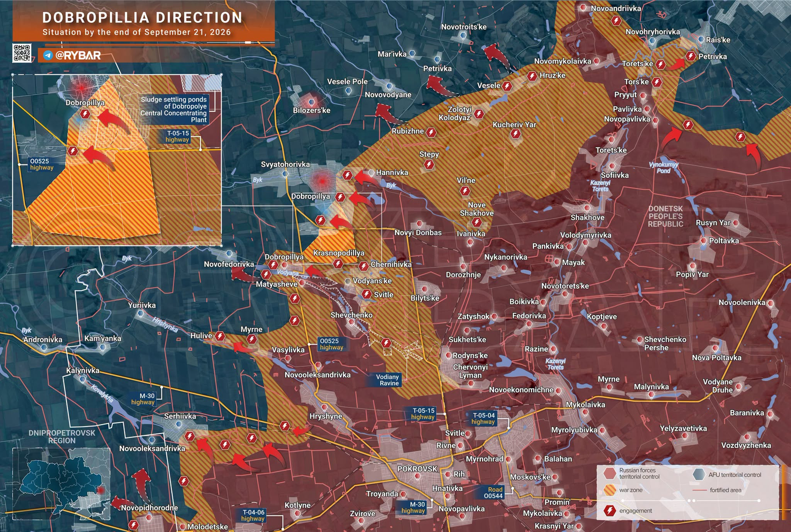Click the AFU hexagon marker at Svyatohorivka
Viewport: 791px width, 532px height.
285,174
